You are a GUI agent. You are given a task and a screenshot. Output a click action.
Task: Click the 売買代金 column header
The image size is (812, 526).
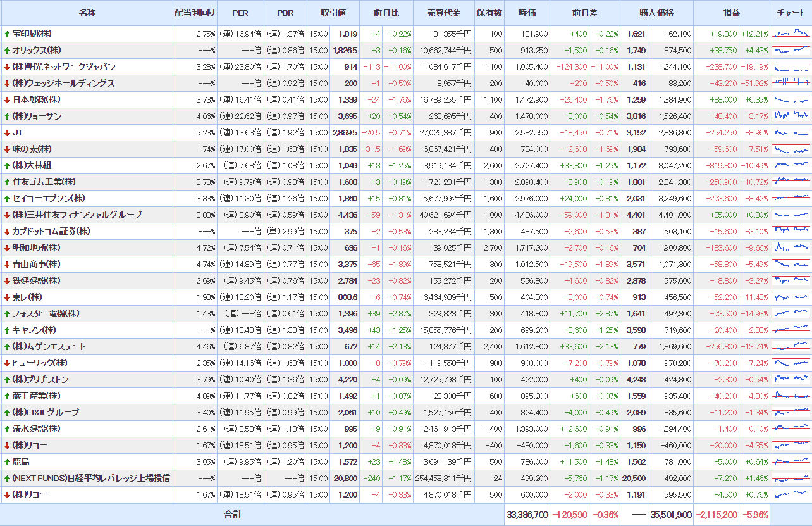click(x=443, y=13)
